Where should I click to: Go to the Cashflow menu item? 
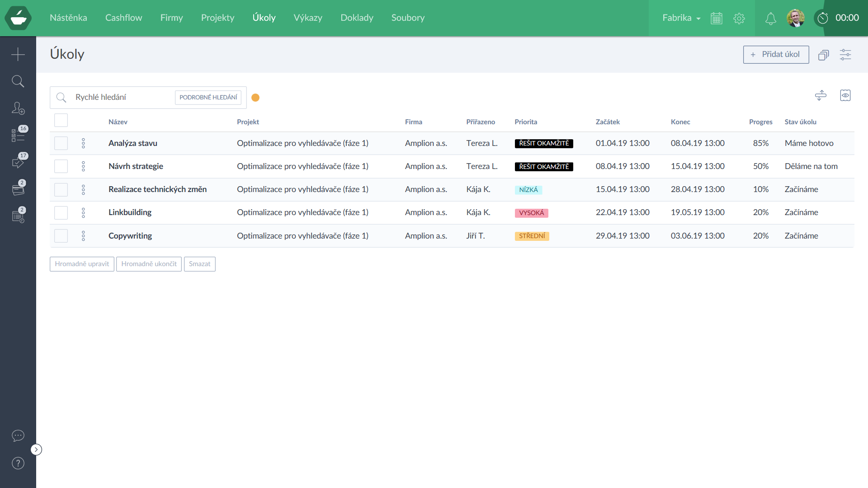click(x=123, y=18)
